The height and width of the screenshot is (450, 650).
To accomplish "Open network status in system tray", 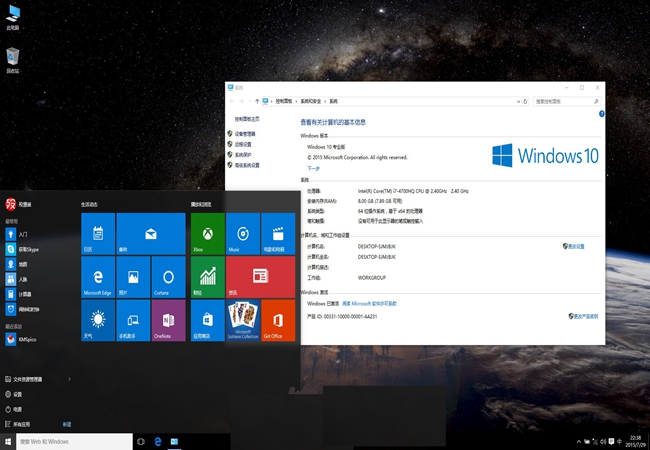I will [595, 442].
